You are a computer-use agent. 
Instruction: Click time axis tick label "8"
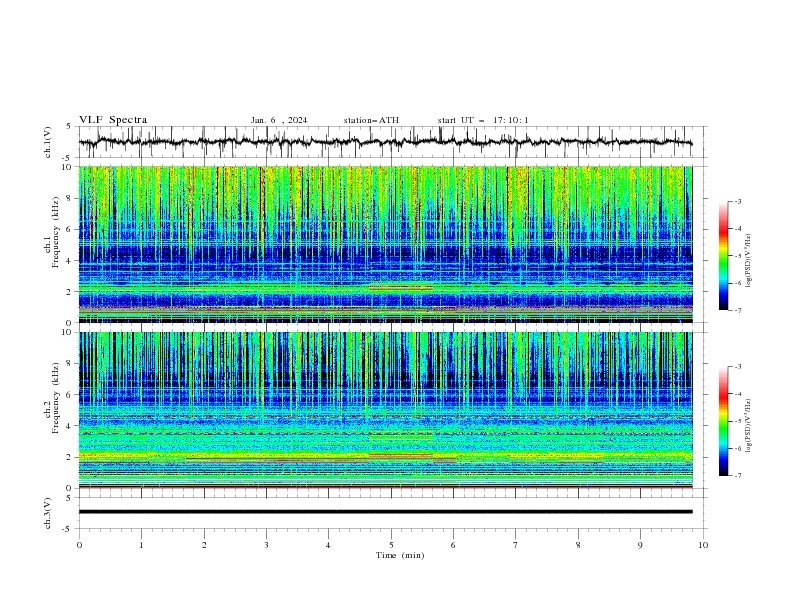tap(578, 545)
